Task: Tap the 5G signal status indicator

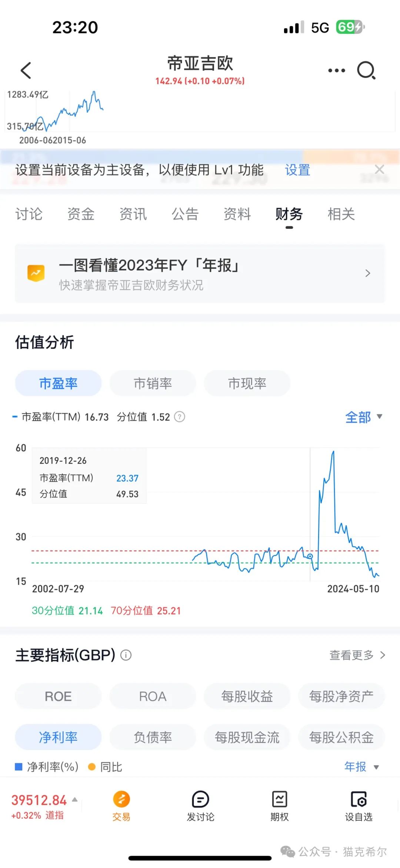Action: [x=320, y=27]
